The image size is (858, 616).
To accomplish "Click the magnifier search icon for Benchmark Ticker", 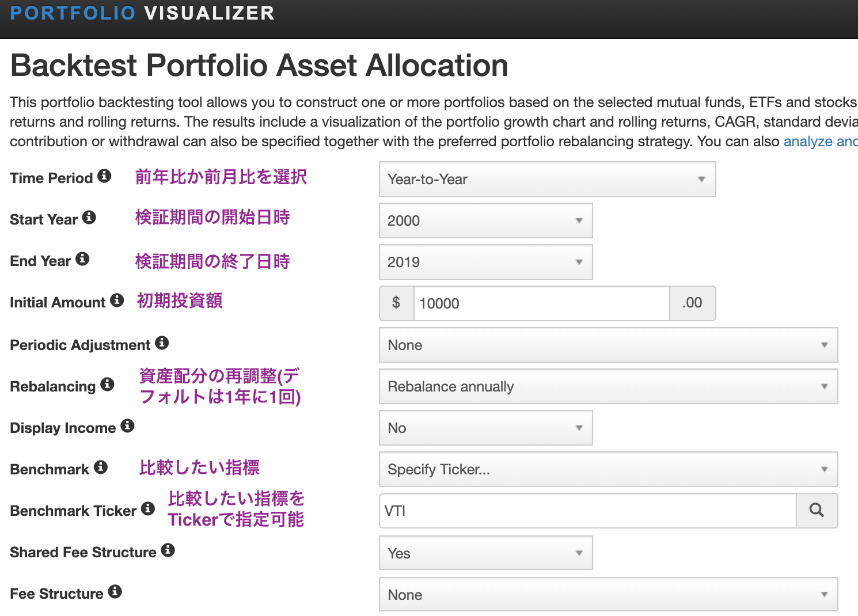I will (817, 511).
